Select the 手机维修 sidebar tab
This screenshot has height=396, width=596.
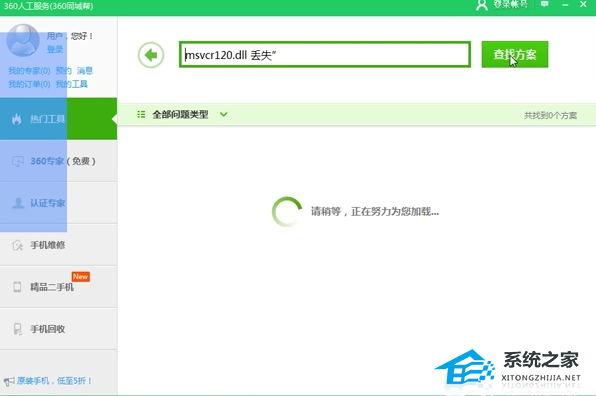pyautogui.click(x=59, y=245)
